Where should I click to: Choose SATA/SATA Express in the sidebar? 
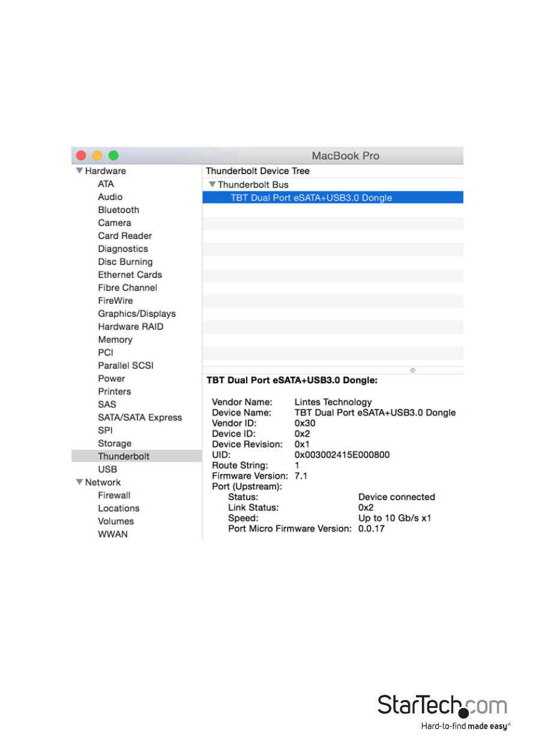[x=140, y=417]
